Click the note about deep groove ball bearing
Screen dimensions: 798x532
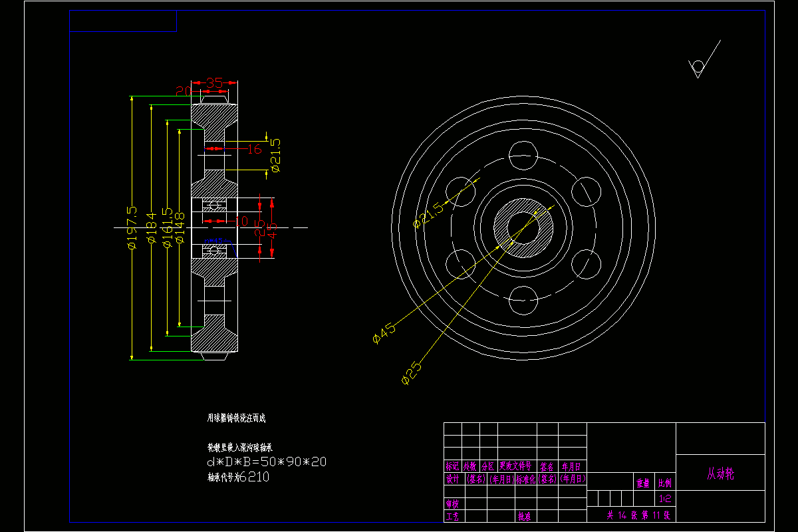pos(241,448)
